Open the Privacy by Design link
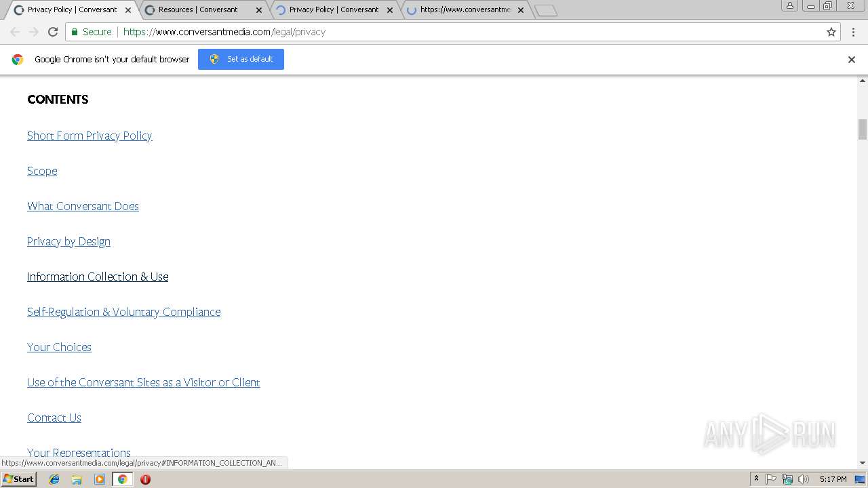Image resolution: width=868 pixels, height=488 pixels. click(x=68, y=241)
